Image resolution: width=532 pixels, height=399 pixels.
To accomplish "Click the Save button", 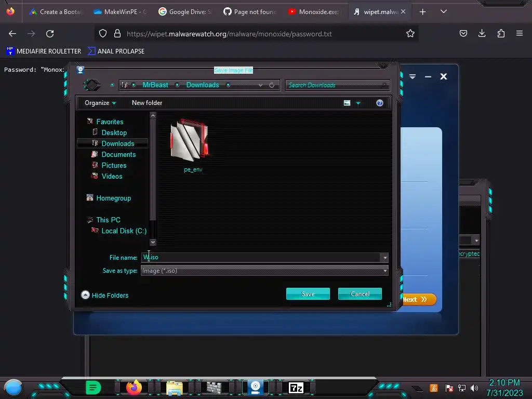I will pos(308,294).
